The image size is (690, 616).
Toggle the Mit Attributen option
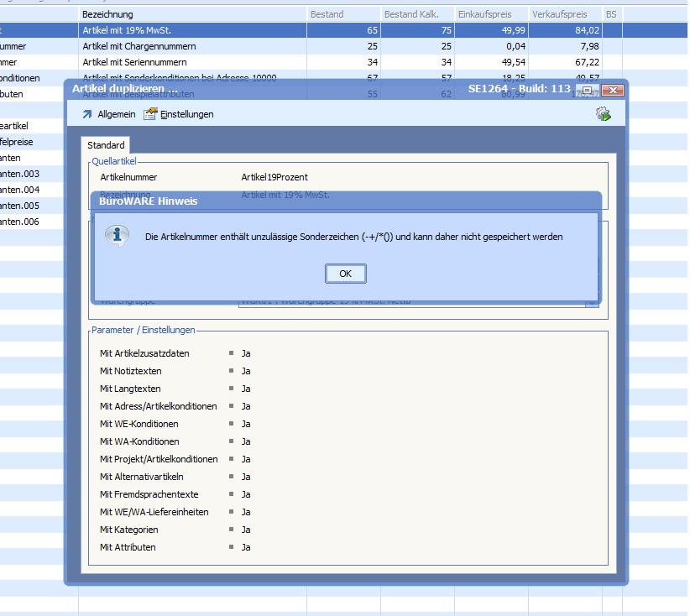[245, 547]
